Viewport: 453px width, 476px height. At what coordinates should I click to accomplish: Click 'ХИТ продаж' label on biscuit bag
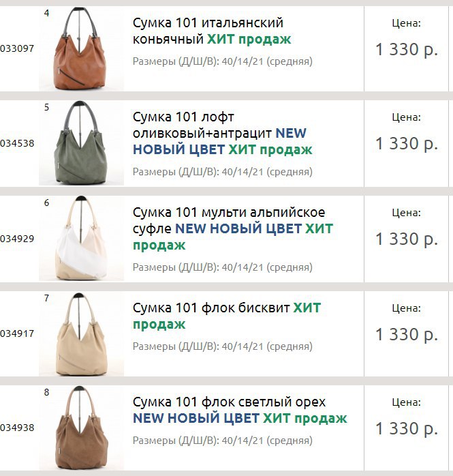pos(226,316)
